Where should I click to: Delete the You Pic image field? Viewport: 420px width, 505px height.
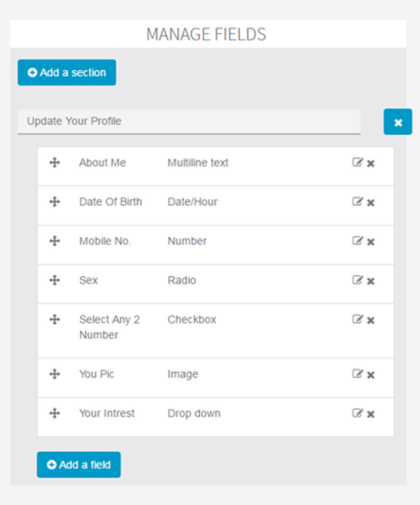pos(371,375)
